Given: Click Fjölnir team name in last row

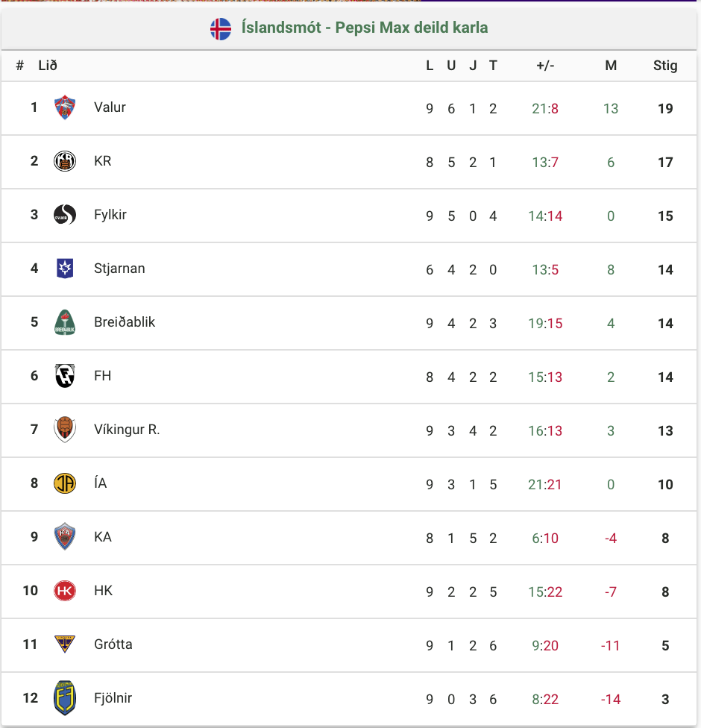Looking at the screenshot, I should pos(113,698).
